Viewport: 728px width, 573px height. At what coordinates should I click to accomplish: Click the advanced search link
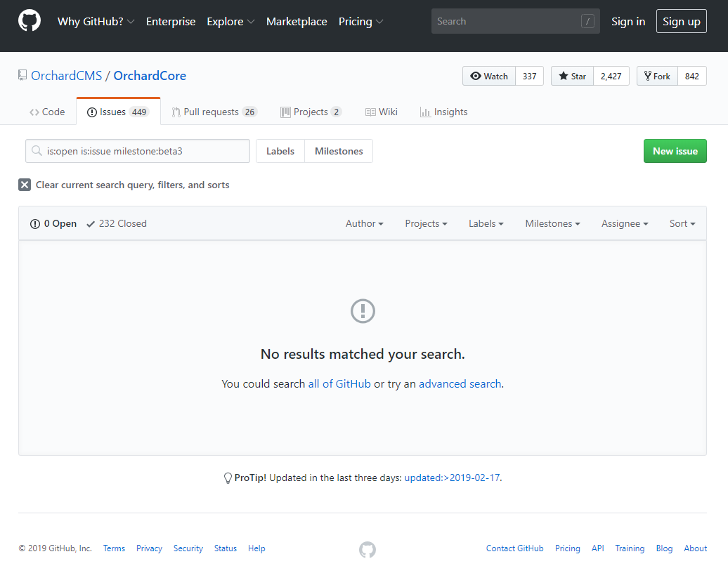pos(460,383)
